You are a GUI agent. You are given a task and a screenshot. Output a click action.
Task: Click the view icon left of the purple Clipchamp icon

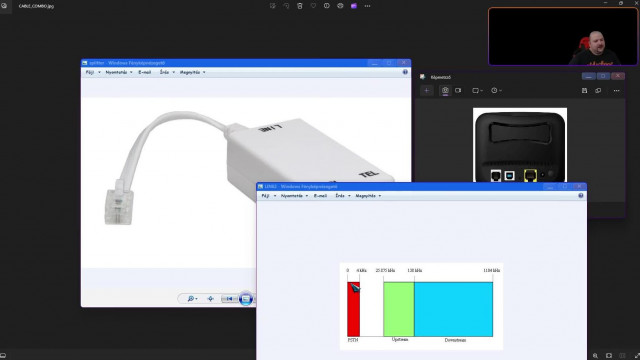pyautogui.click(x=340, y=6)
